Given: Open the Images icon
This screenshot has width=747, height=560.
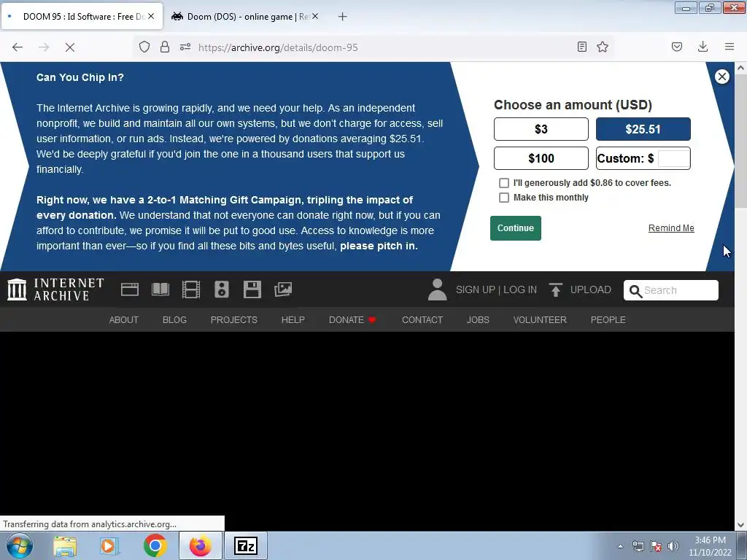Looking at the screenshot, I should (x=283, y=289).
